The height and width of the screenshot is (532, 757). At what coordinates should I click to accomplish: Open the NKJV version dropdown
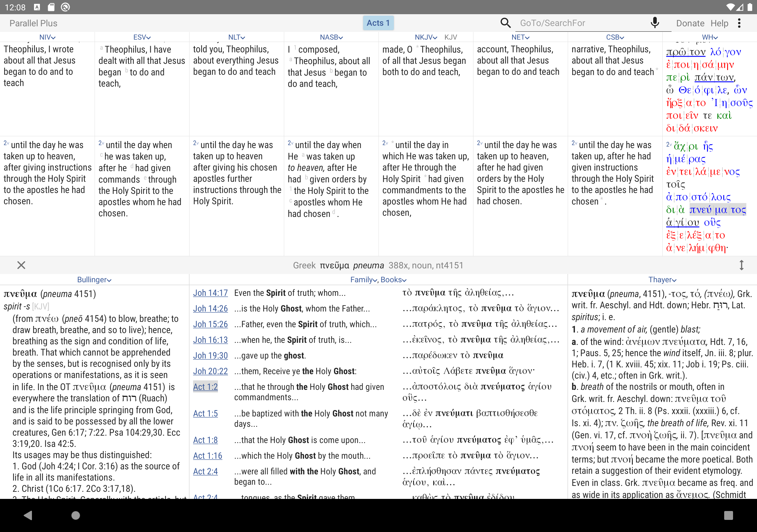click(x=426, y=37)
